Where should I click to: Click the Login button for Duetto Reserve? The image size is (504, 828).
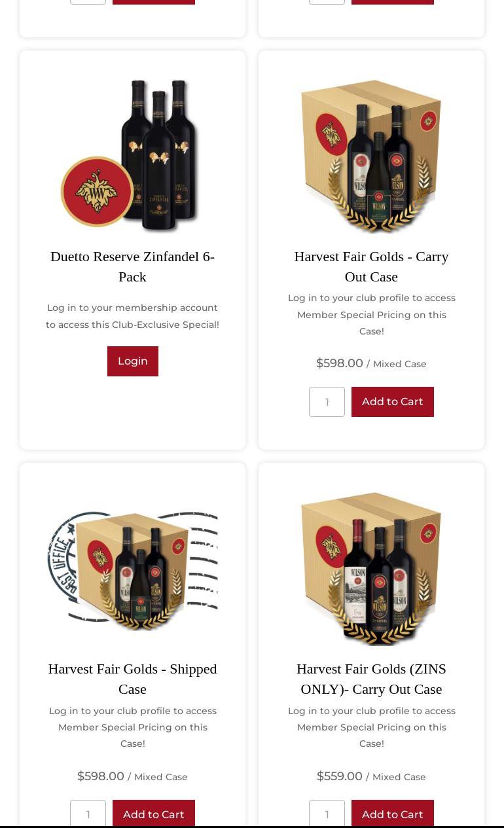133,361
